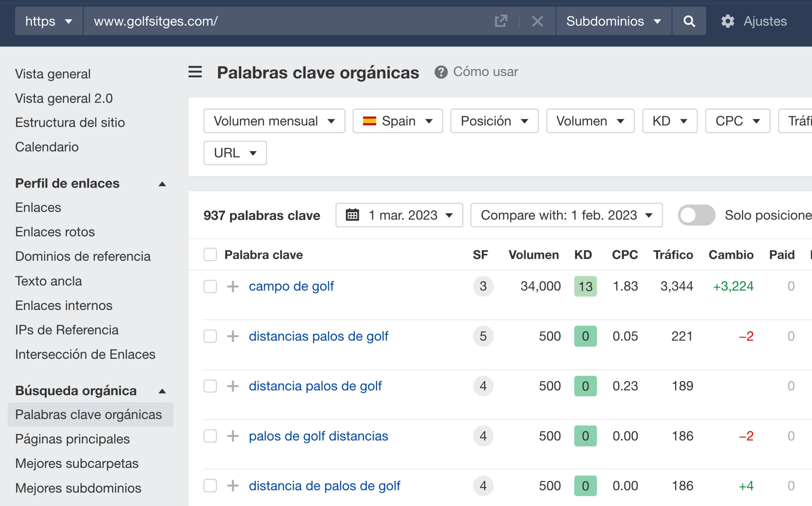
Task: Switch to Páginas principales report
Action: click(x=72, y=439)
